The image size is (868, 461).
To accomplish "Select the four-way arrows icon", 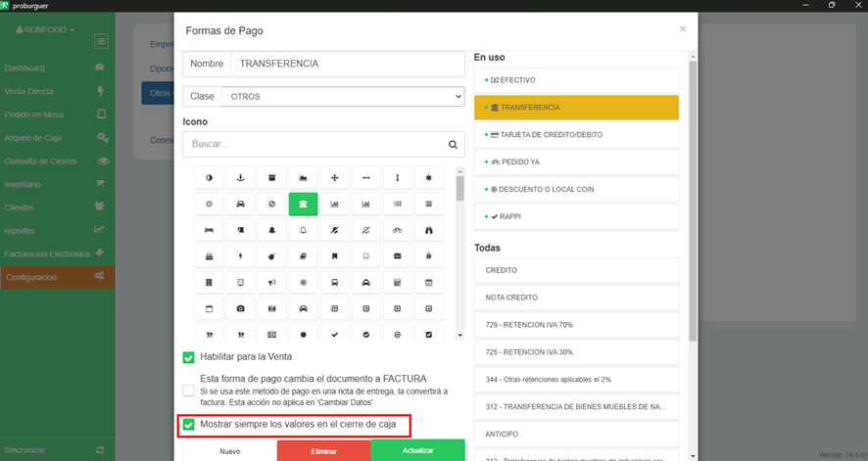I will (x=334, y=178).
